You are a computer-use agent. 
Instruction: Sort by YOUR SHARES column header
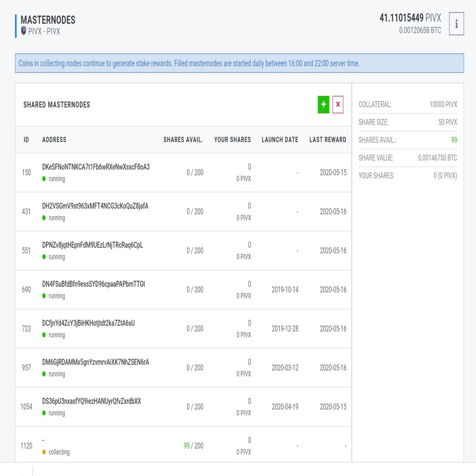click(x=232, y=140)
